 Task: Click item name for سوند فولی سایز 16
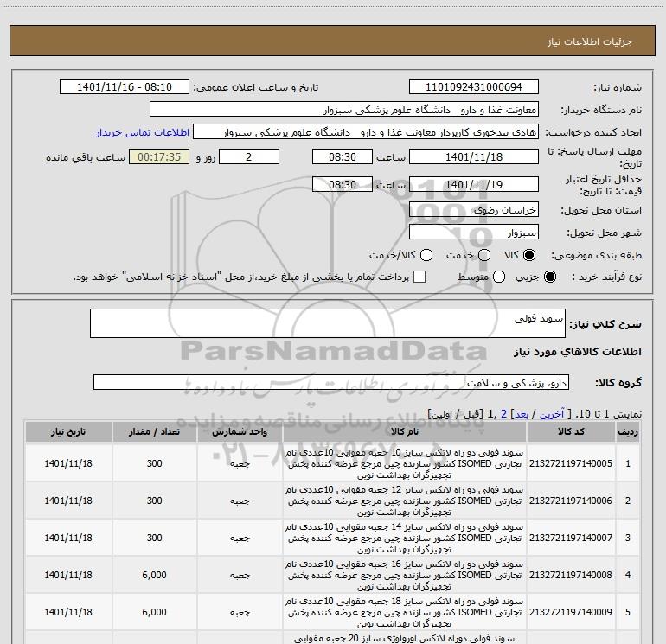[404, 575]
